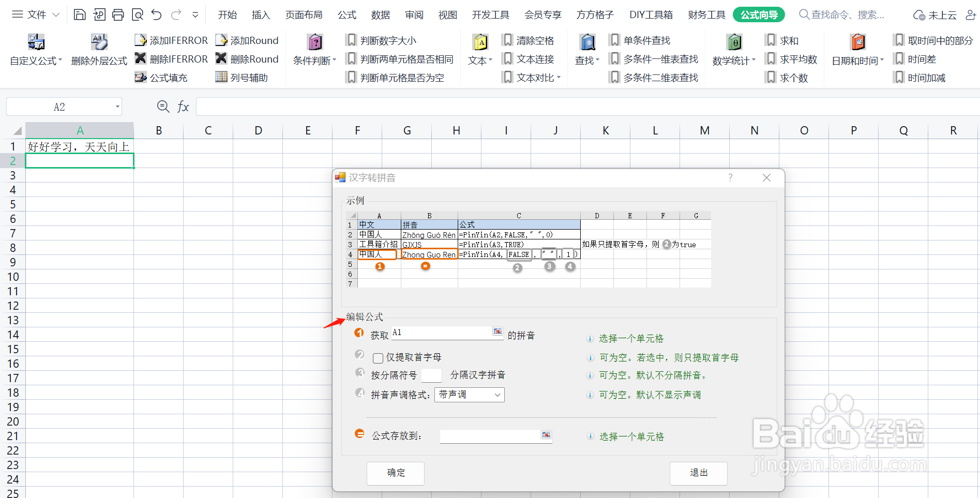
Task: Click the save icon in quick access bar
Action: tap(80, 14)
